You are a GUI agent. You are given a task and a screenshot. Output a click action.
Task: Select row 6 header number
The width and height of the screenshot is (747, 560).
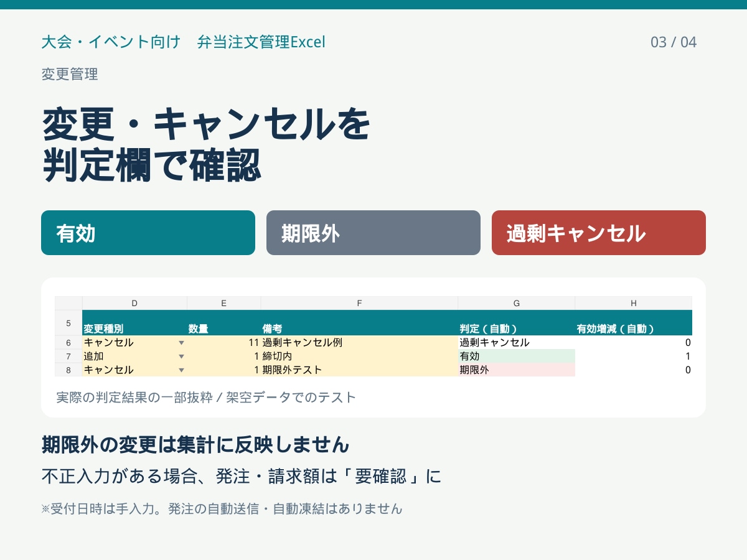point(68,343)
